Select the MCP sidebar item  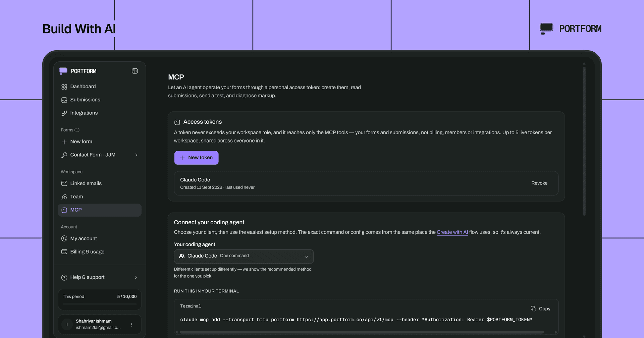100,210
